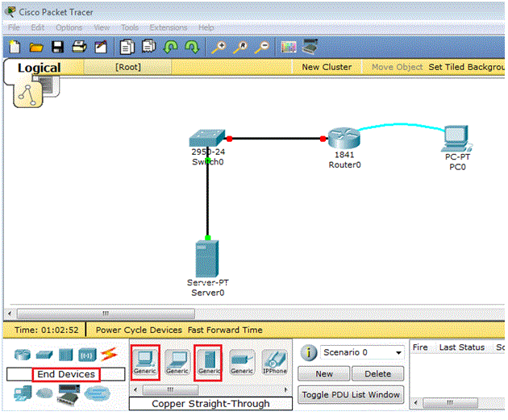Pick the IPPhone end device

(x=274, y=362)
